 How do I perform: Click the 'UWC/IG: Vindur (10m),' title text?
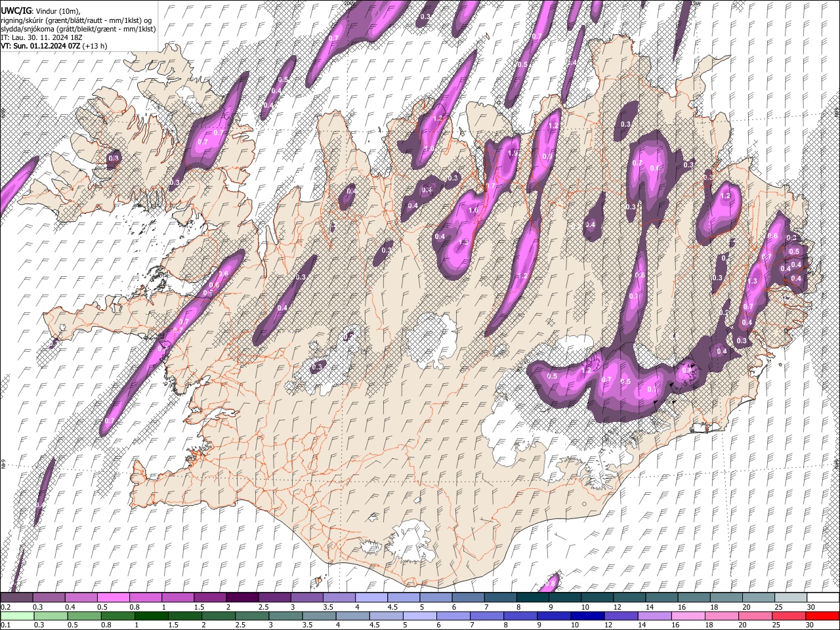41,11
